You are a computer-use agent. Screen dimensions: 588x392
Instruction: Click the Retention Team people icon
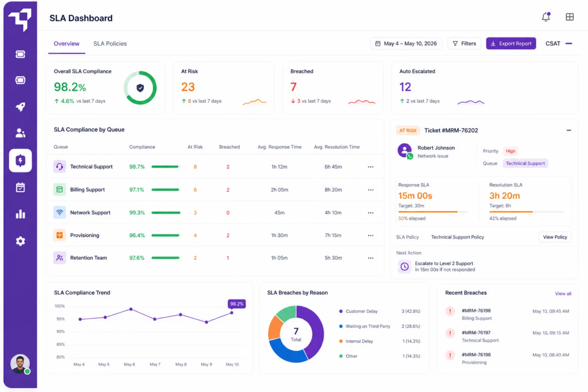60,258
